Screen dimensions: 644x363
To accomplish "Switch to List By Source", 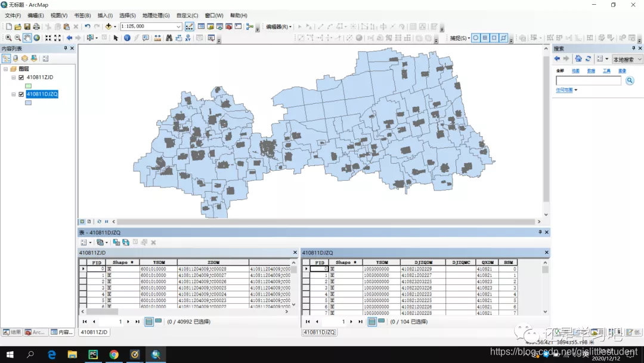I will point(16,59).
